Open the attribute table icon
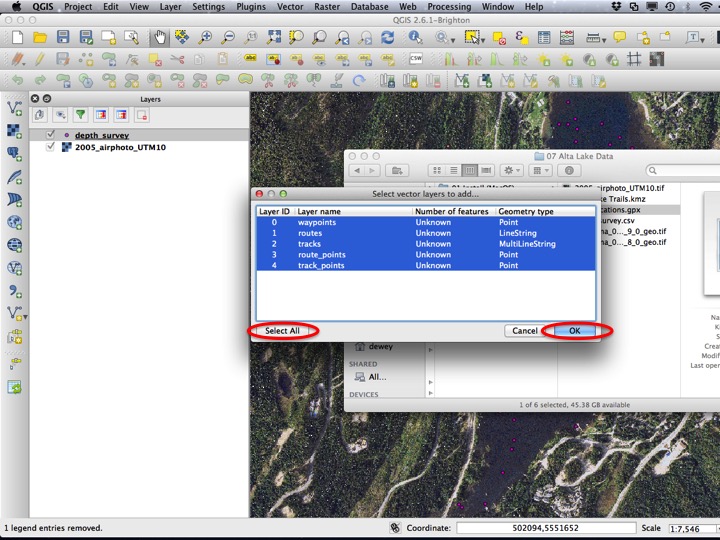 click(x=544, y=37)
